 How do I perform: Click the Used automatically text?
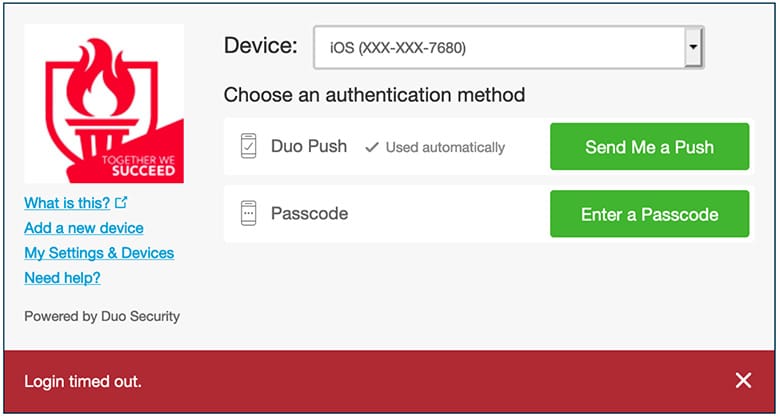pos(445,147)
